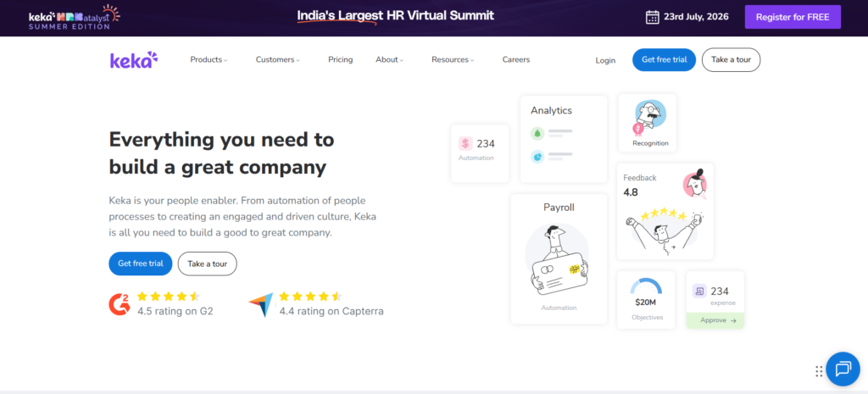Click the Keka logo in navigation bar

tap(134, 60)
